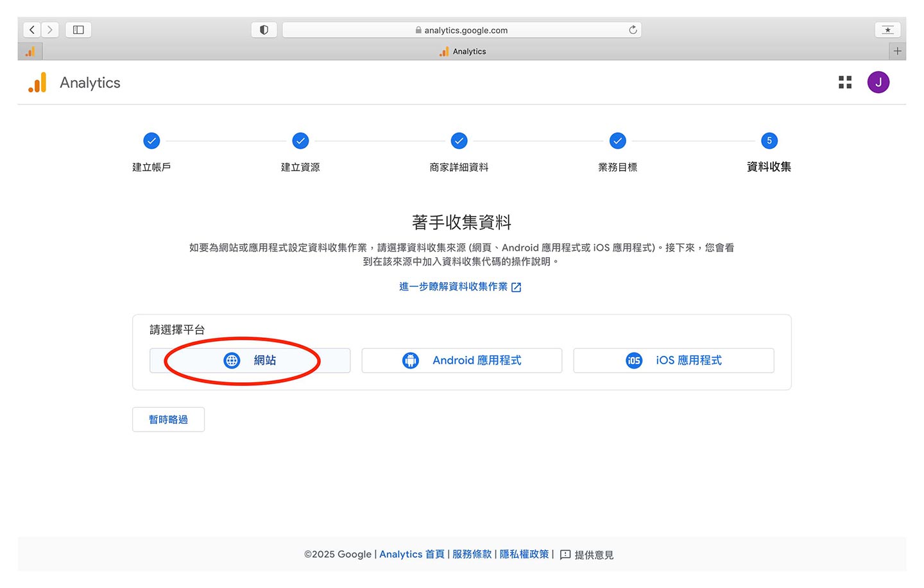Open a new tab with plus icon
924x588 pixels.
897,51
